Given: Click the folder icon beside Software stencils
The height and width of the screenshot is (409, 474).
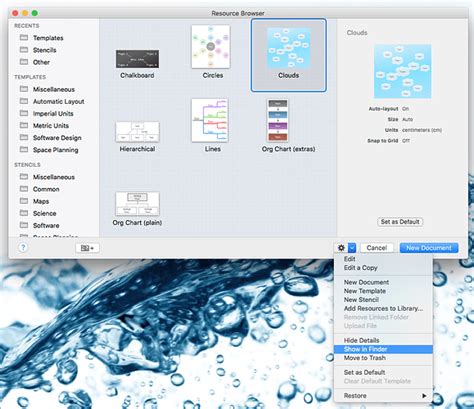Looking at the screenshot, I should 24,225.
